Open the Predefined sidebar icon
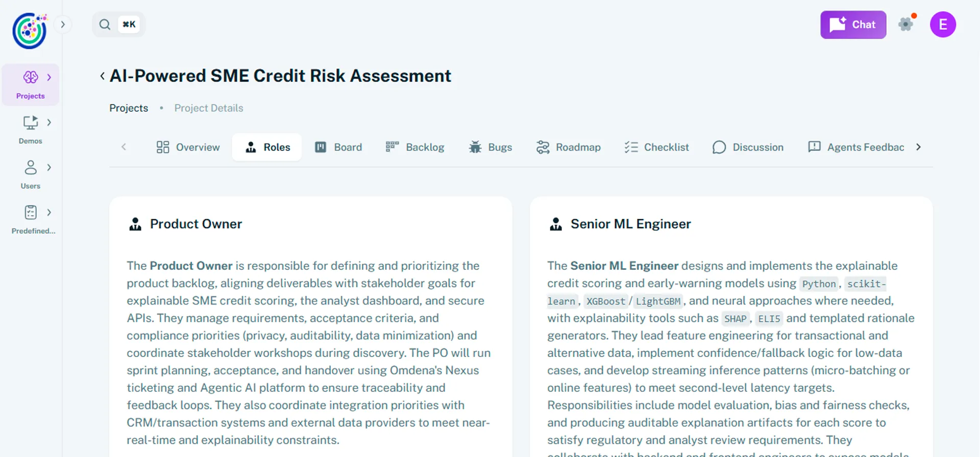 pos(31,213)
